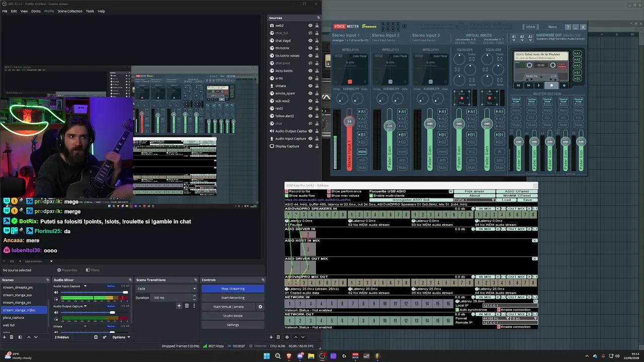Open OBS Tools menu
644x362 pixels.
pyautogui.click(x=90, y=11)
